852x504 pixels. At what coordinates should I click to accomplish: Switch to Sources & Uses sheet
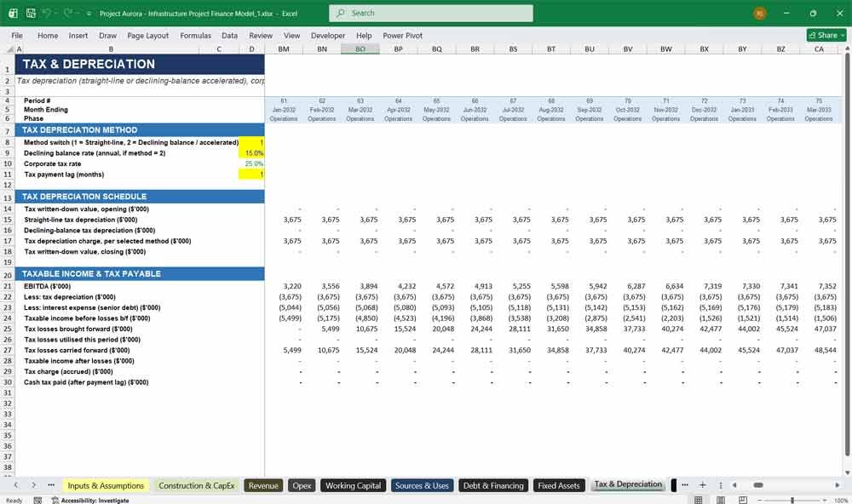(423, 485)
